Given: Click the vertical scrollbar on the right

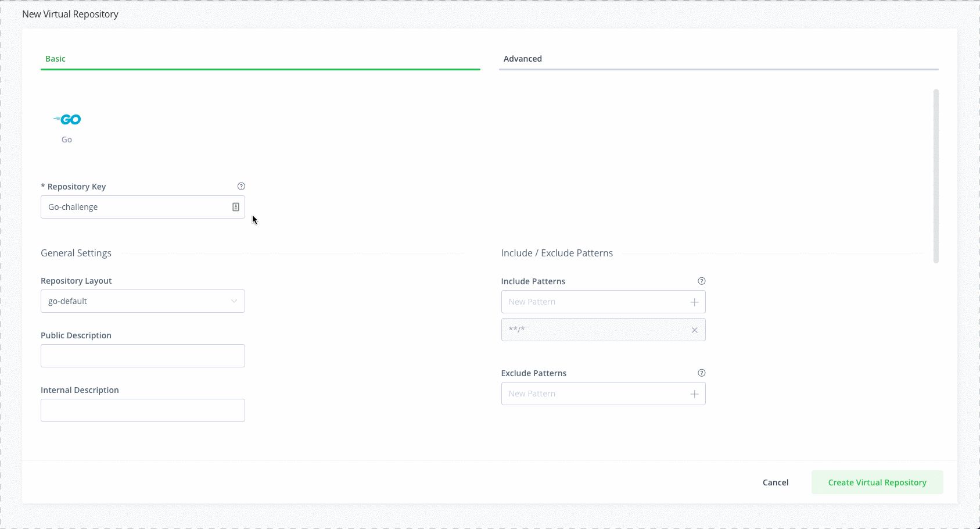Looking at the screenshot, I should coord(936,174).
